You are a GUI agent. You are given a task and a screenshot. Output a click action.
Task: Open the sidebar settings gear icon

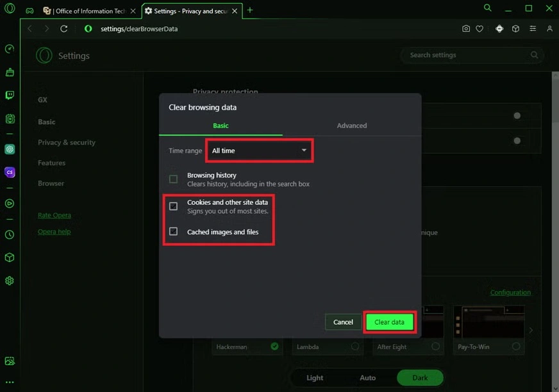[10, 281]
